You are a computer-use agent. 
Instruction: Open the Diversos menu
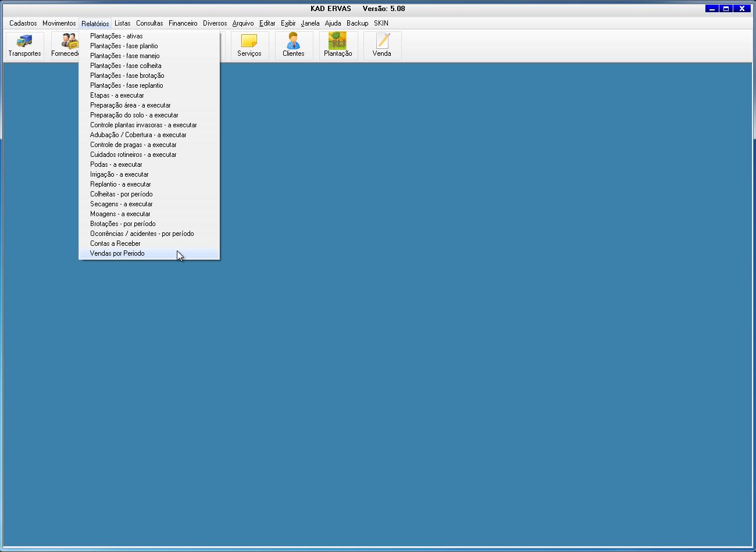215,23
